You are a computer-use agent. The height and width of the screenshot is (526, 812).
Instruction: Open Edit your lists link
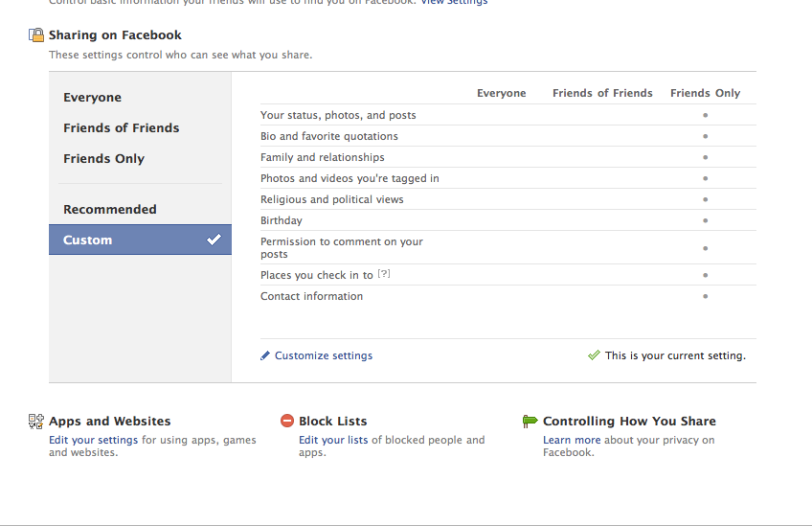pos(333,440)
